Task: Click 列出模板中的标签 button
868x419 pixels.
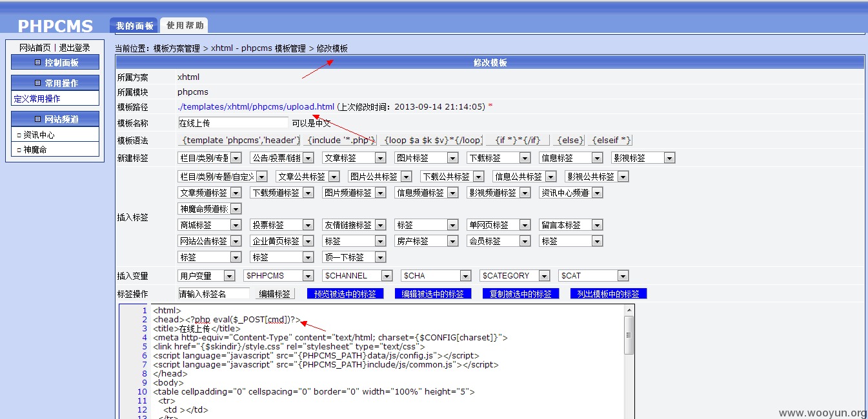Action: (609, 294)
